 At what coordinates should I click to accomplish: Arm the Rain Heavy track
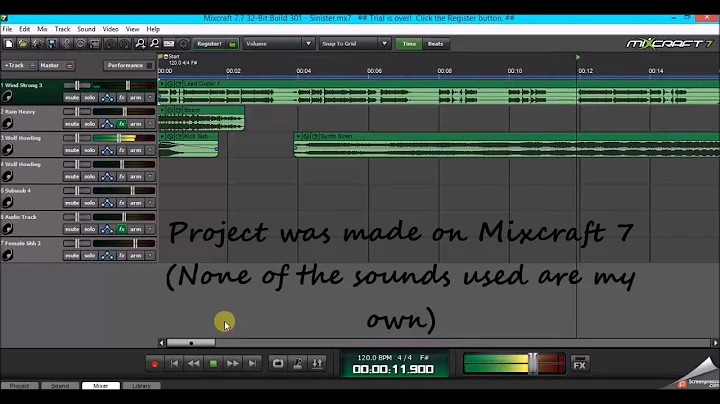point(135,123)
